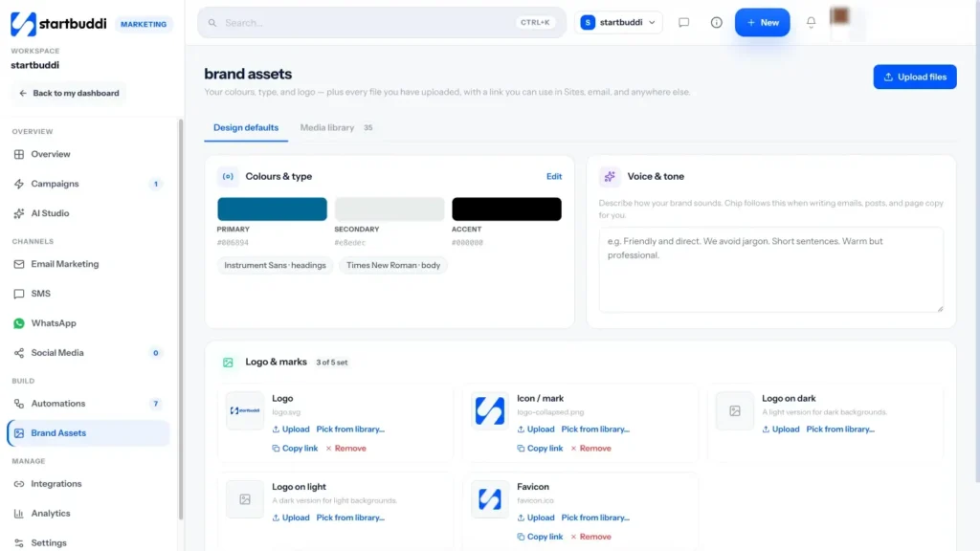Click the Analytics bar chart icon
The image size is (980, 551).
click(x=19, y=514)
